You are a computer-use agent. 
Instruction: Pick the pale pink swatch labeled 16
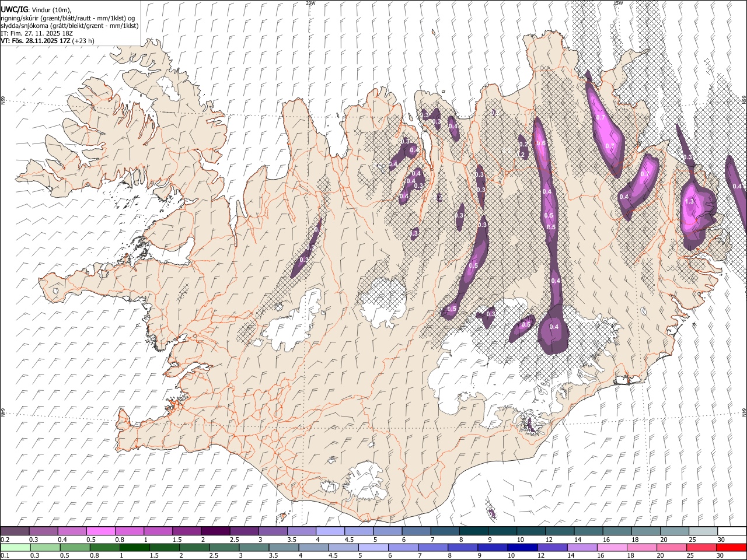pos(613,547)
